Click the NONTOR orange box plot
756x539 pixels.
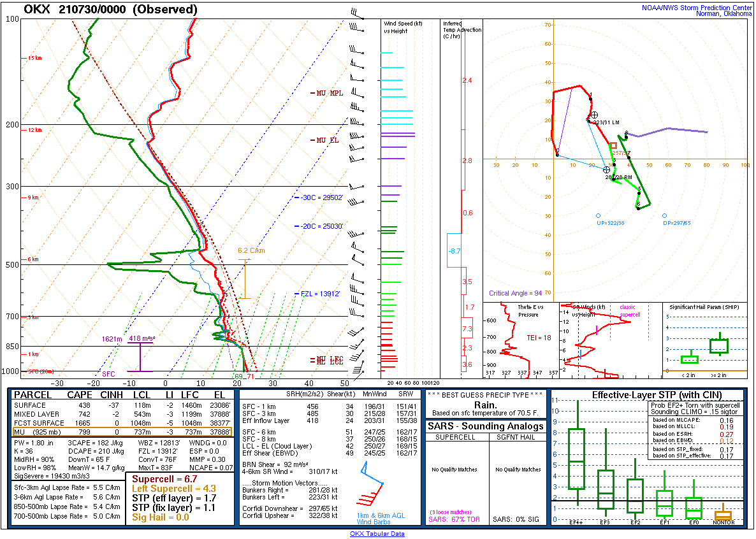tap(723, 513)
